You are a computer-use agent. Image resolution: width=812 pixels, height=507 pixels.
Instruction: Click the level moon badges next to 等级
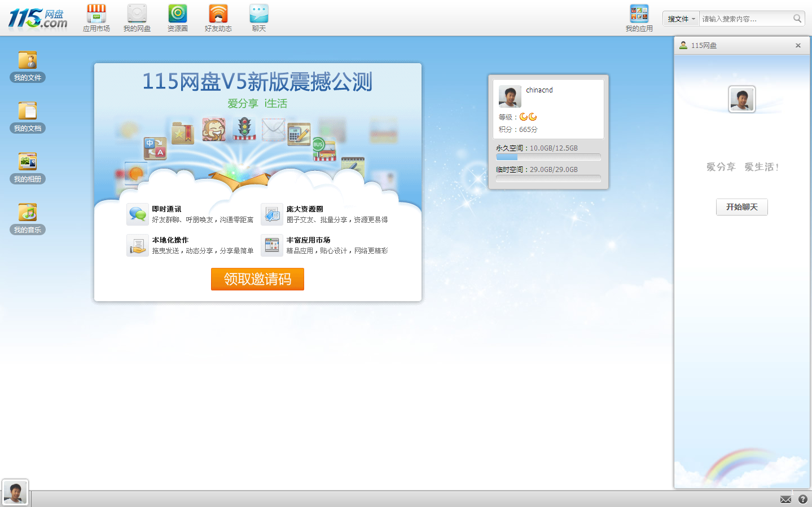tap(528, 117)
